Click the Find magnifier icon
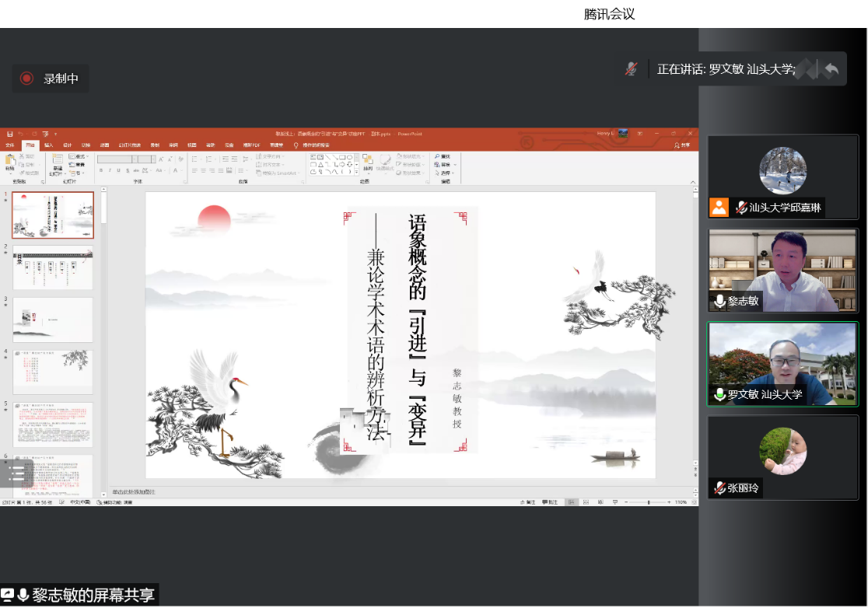 pyautogui.click(x=437, y=156)
